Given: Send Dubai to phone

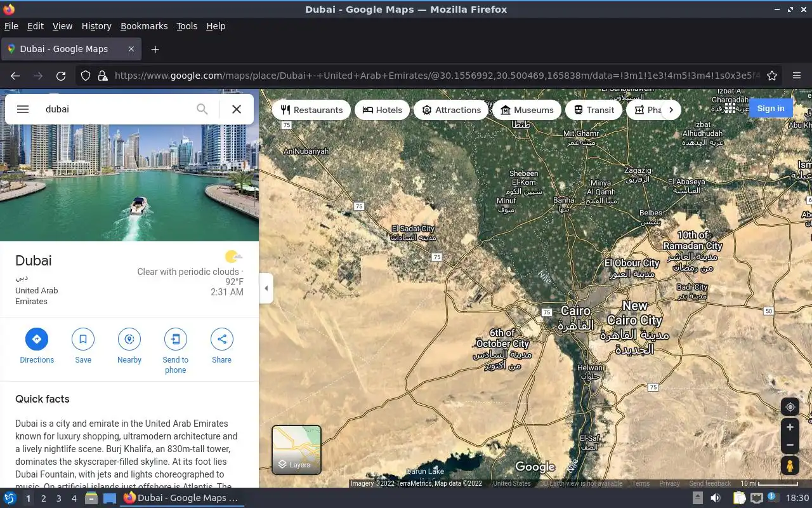Looking at the screenshot, I should (x=176, y=351).
